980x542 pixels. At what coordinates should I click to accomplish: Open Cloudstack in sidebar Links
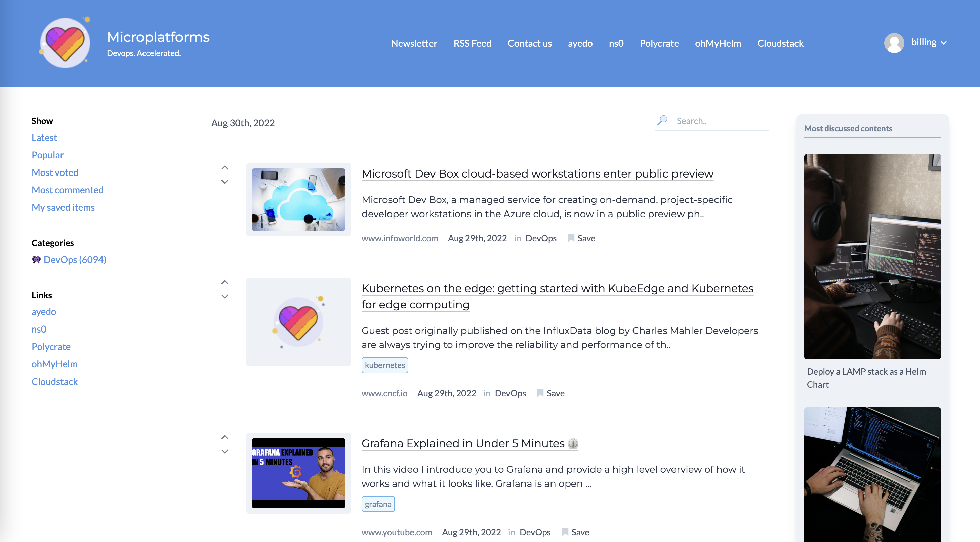[x=54, y=382]
